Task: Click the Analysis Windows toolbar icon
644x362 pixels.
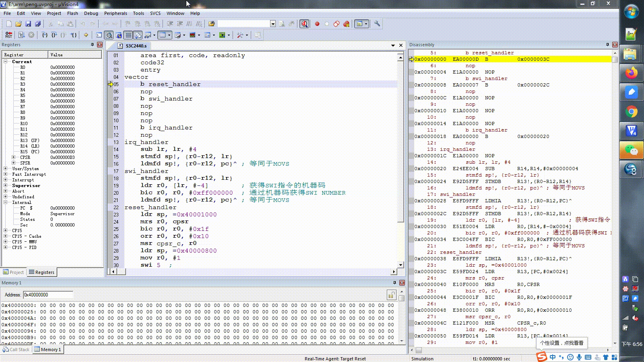Action: tap(192, 35)
